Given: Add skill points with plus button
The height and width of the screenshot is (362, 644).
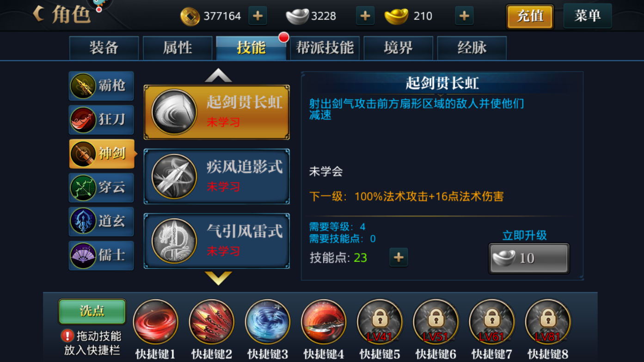Looking at the screenshot, I should tap(399, 257).
